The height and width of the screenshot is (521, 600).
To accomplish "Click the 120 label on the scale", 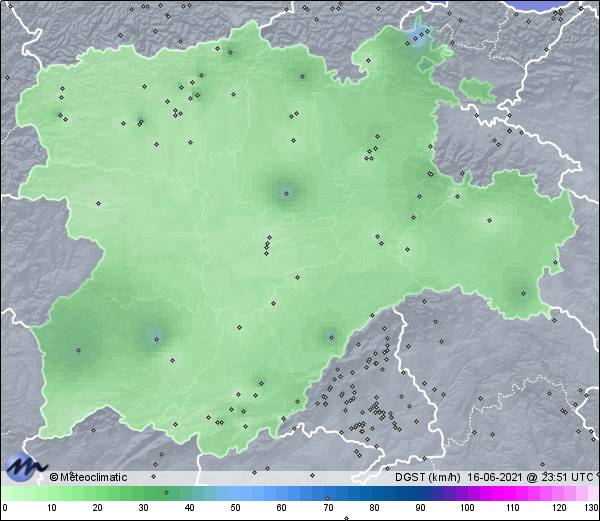I will [x=559, y=507].
